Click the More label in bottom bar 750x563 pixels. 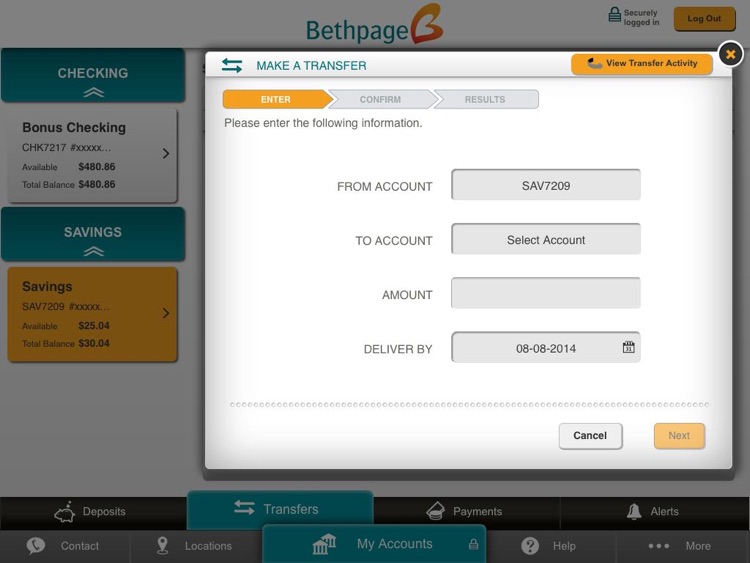698,546
